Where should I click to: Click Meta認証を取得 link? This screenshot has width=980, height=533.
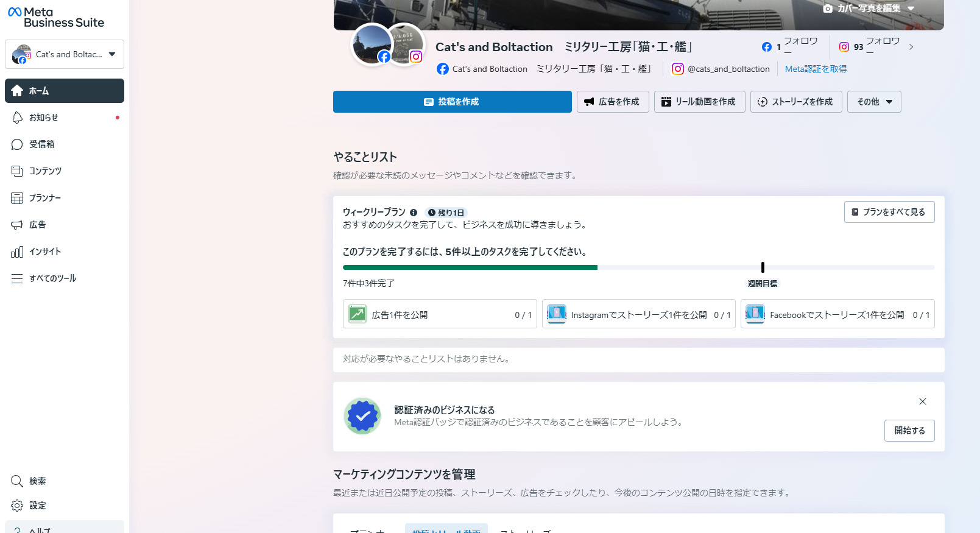(x=816, y=69)
